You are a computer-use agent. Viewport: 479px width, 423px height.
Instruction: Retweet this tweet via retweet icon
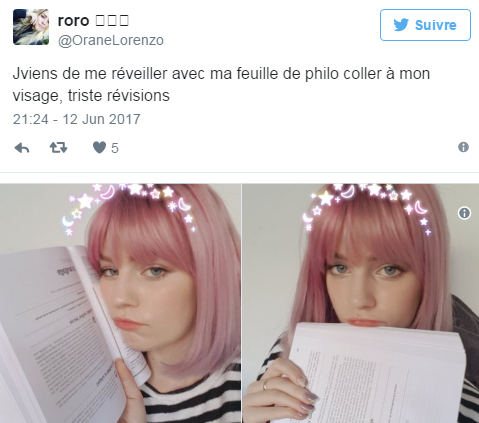tap(59, 147)
